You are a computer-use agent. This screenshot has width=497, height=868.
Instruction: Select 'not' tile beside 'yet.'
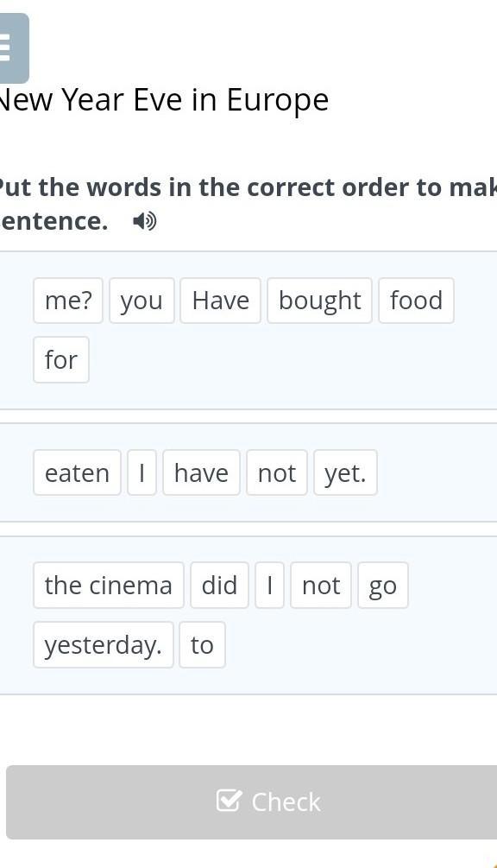click(277, 472)
